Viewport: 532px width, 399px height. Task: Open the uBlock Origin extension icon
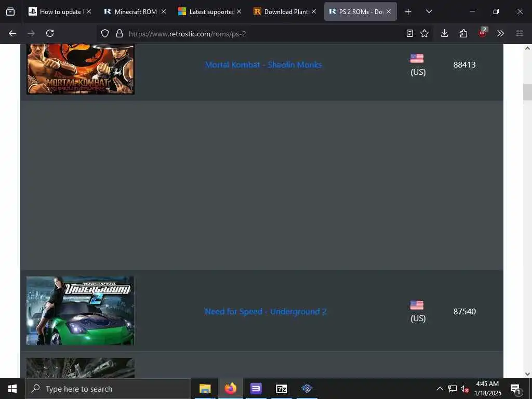click(x=483, y=33)
